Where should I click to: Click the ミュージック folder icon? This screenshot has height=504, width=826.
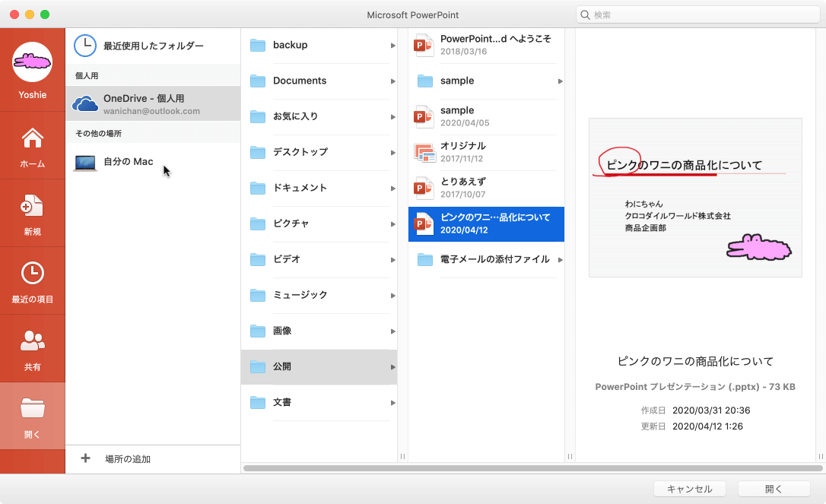tap(258, 295)
